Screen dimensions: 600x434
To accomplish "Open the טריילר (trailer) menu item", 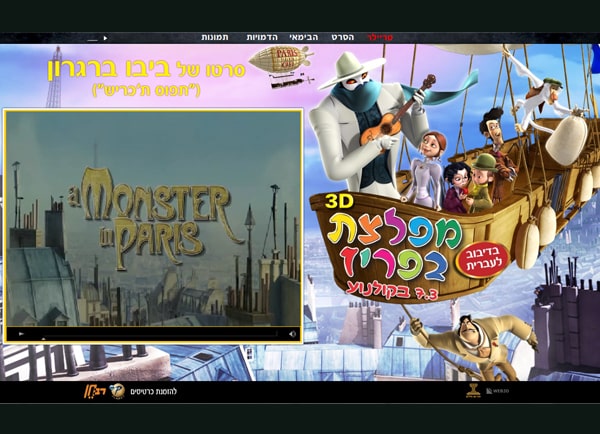I will click(x=380, y=38).
